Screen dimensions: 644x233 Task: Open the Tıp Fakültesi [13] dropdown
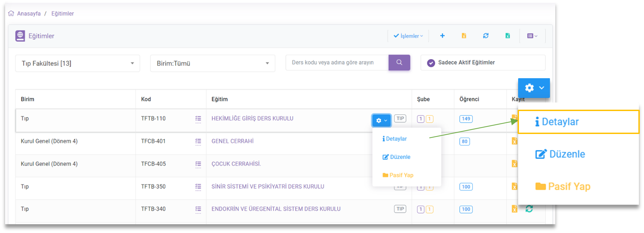coord(77,63)
